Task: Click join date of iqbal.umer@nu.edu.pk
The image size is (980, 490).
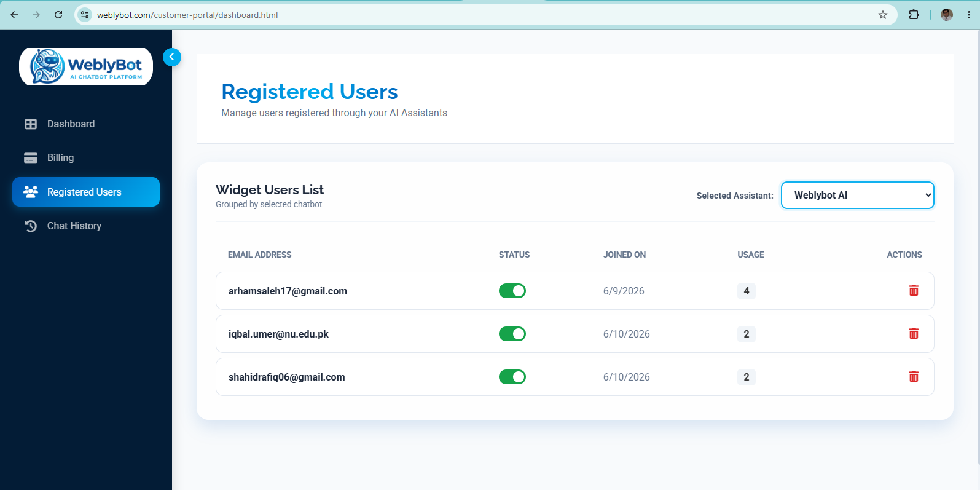Action: point(627,334)
